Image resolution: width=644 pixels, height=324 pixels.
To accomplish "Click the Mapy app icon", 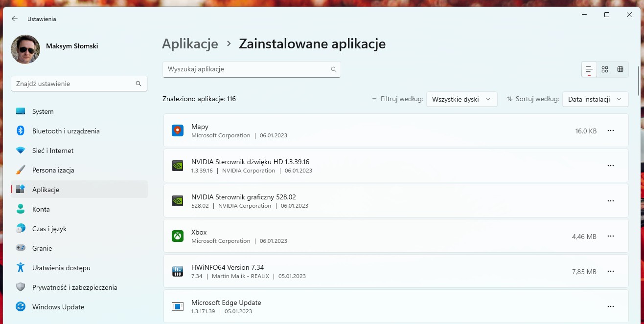I will tap(177, 130).
